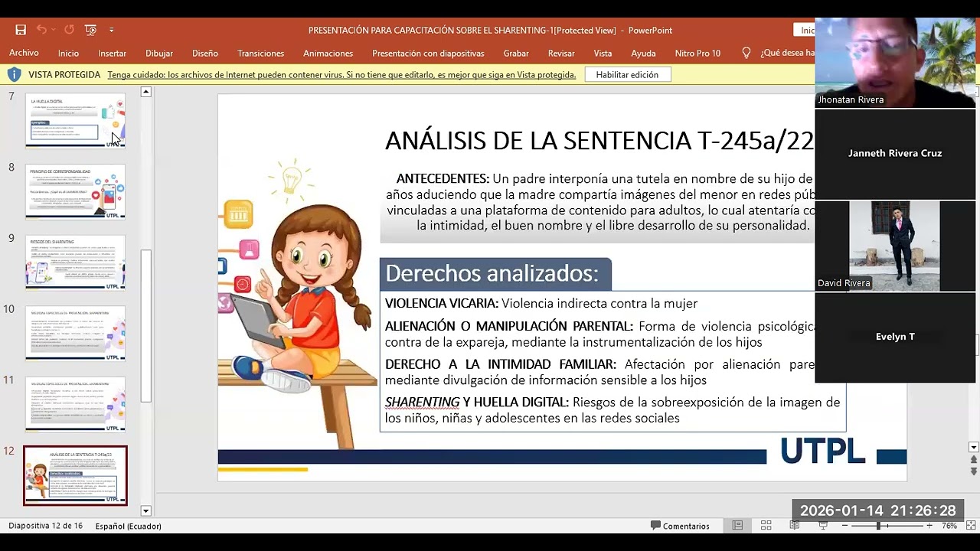The image size is (980, 551).
Task: Click Janneth Rivera Cruz participant tile
Action: click(x=895, y=153)
